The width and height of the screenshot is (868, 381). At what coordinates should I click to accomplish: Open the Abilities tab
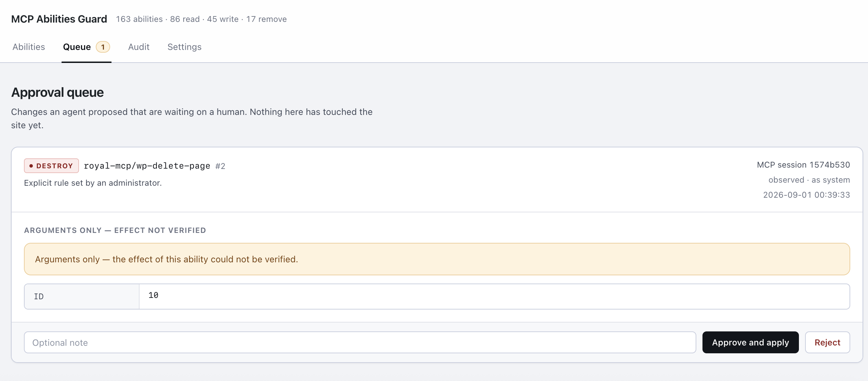[29, 47]
